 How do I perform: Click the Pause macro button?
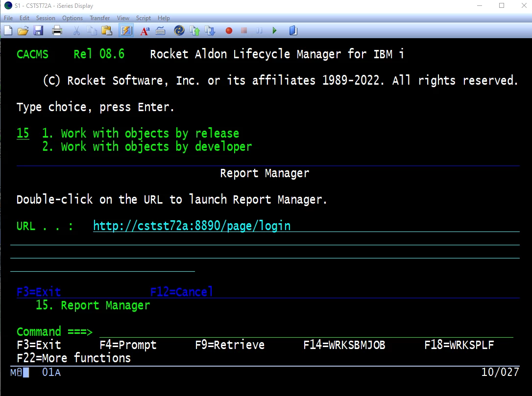(x=259, y=31)
